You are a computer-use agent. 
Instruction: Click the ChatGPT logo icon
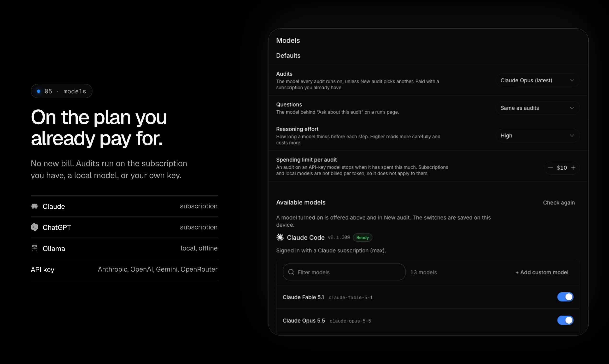pyautogui.click(x=35, y=227)
